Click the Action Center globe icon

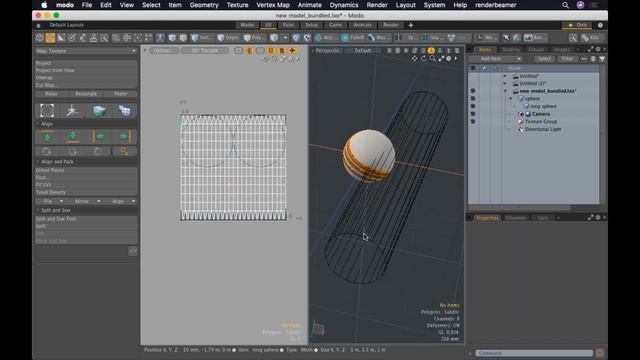[318, 38]
